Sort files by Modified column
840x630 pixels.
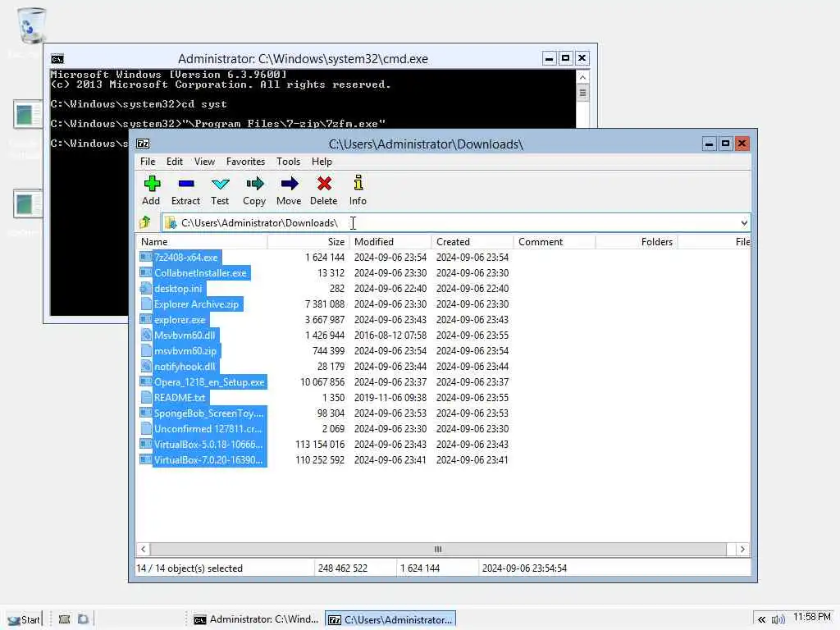coord(390,242)
